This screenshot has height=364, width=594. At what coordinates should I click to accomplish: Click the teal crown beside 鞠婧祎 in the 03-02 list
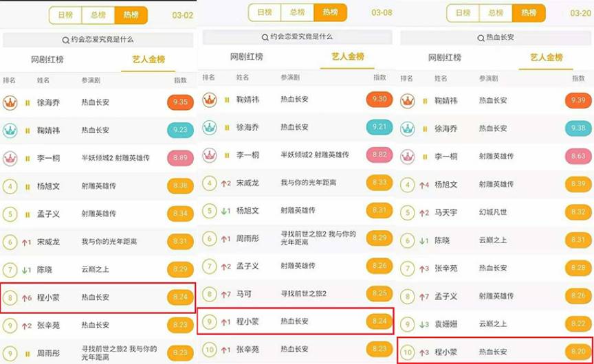tap(10, 130)
